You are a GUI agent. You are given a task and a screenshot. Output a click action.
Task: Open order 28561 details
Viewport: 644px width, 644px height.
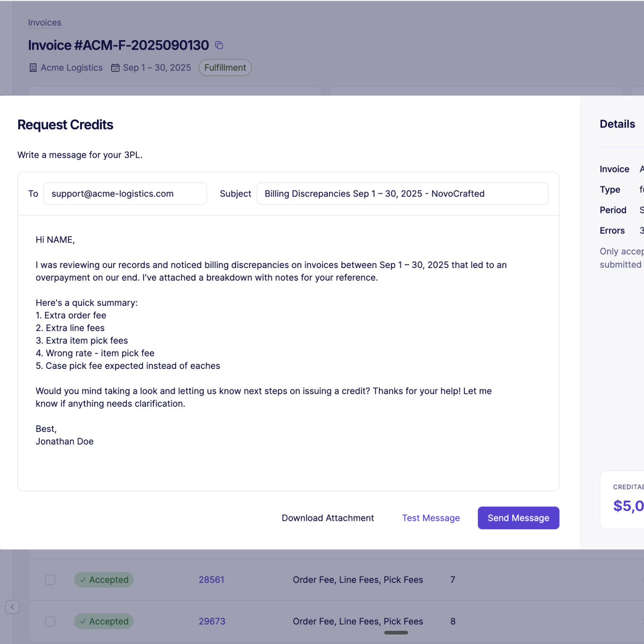(211, 580)
